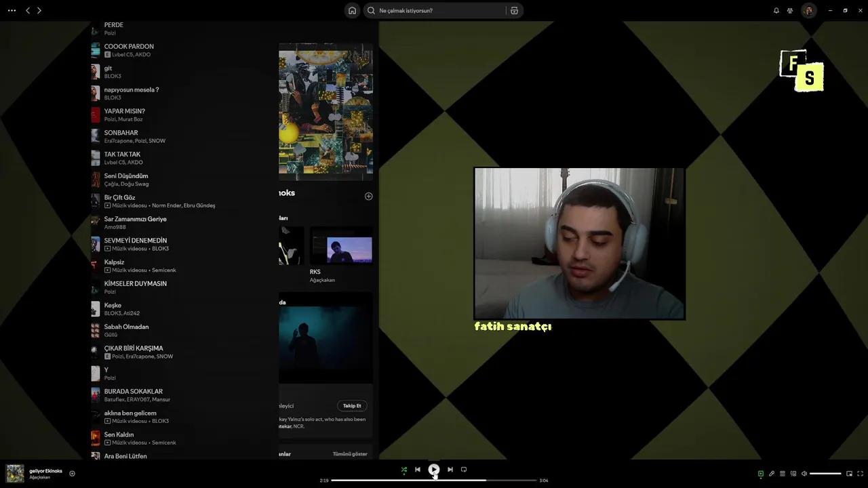Open the play queue

pos(783,474)
